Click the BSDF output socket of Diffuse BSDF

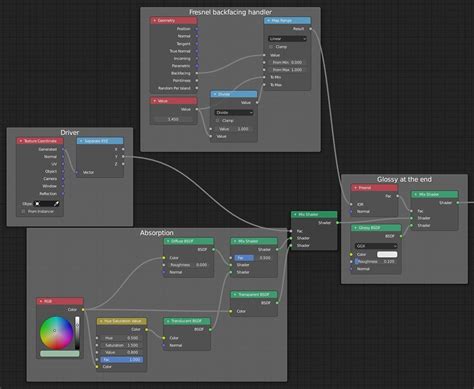click(214, 249)
